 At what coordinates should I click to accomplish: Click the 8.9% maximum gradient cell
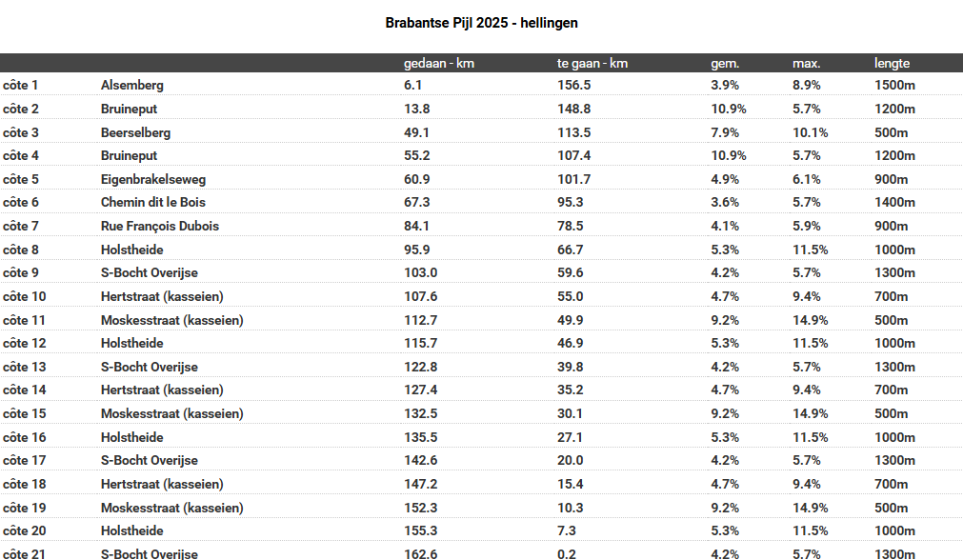point(806,85)
